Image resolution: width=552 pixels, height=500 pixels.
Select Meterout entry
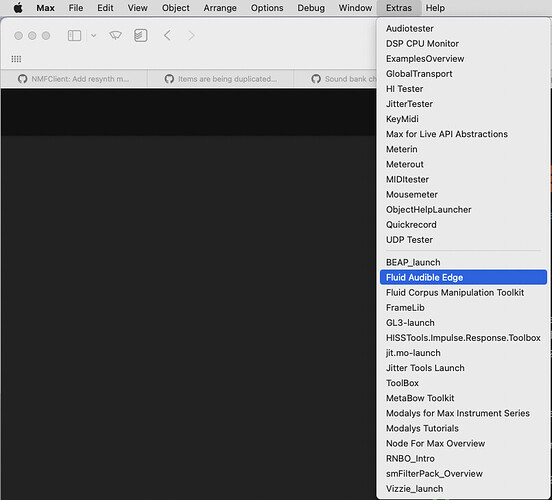coord(463,164)
